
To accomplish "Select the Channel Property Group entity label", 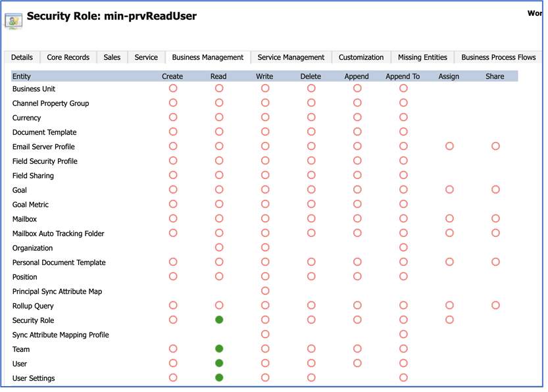I will (51, 103).
